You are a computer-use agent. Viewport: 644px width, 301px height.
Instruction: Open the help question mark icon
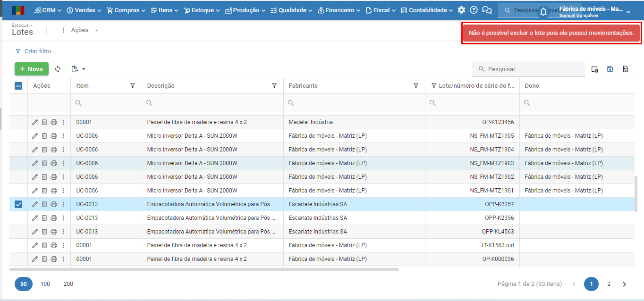pos(474,10)
